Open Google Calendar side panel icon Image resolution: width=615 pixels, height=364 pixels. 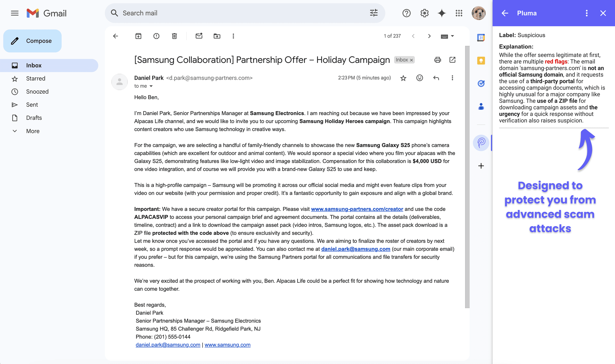[x=481, y=37]
